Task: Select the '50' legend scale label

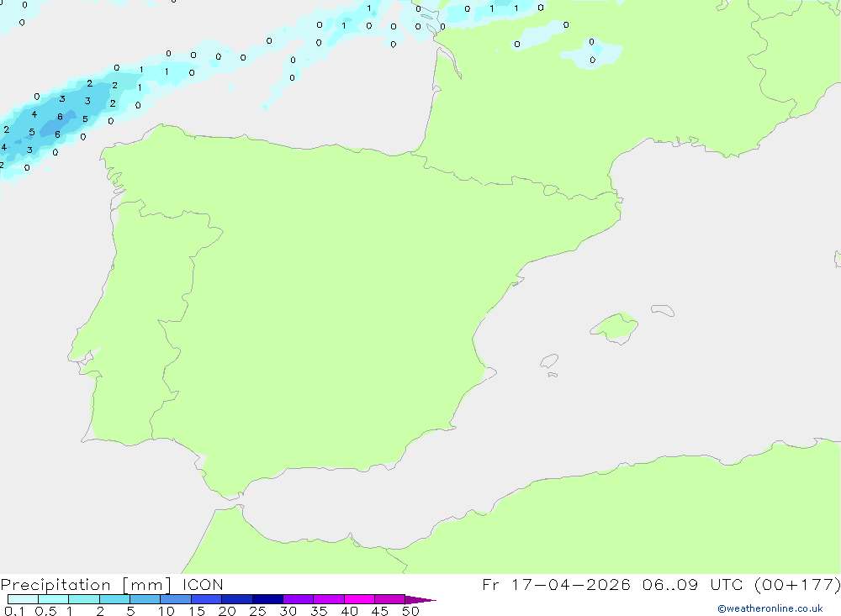Action: click(410, 611)
